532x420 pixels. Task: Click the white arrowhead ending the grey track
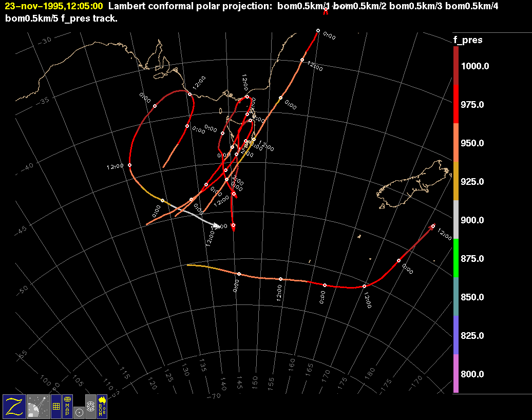click(x=217, y=225)
